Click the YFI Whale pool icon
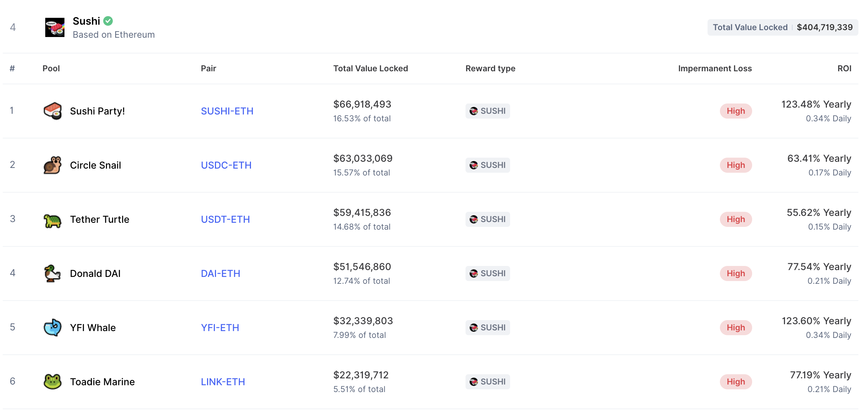Viewport: 868px width, 414px height. click(52, 328)
